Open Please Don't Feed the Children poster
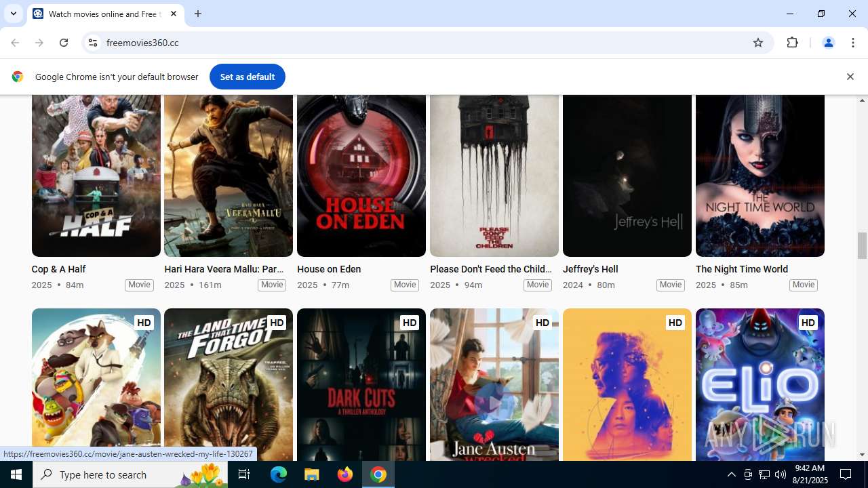The width and height of the screenshot is (868, 488). 494,176
